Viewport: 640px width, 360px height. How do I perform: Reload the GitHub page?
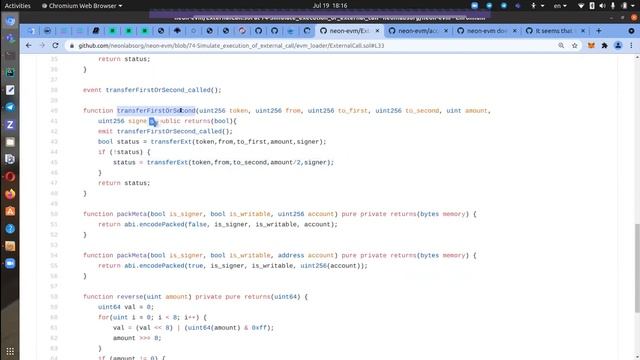coord(55,46)
